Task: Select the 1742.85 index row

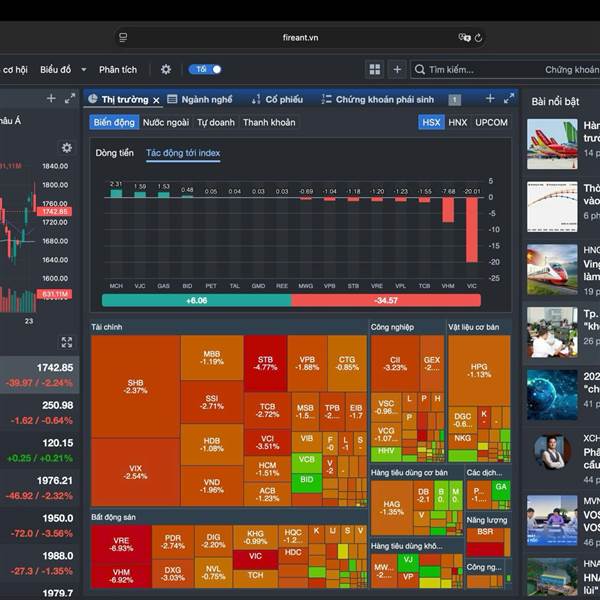Action: coord(39,375)
